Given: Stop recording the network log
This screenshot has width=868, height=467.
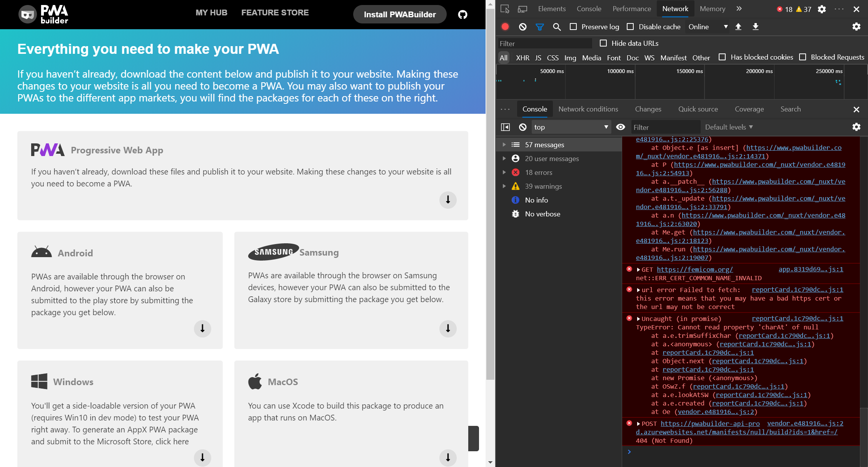Looking at the screenshot, I should pyautogui.click(x=506, y=27).
